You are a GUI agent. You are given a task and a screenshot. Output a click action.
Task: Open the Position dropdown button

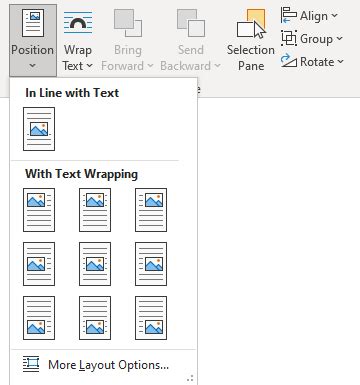tap(33, 40)
